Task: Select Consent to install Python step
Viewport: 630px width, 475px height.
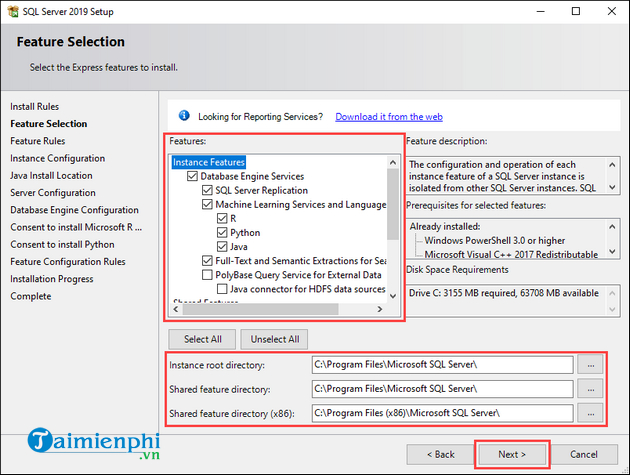Action: coord(62,245)
